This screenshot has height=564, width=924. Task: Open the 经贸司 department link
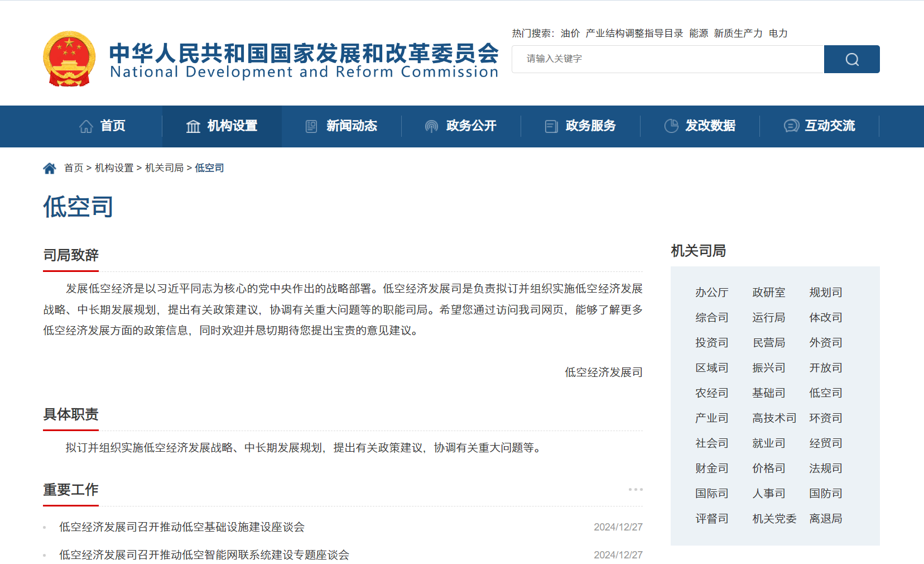pos(826,443)
